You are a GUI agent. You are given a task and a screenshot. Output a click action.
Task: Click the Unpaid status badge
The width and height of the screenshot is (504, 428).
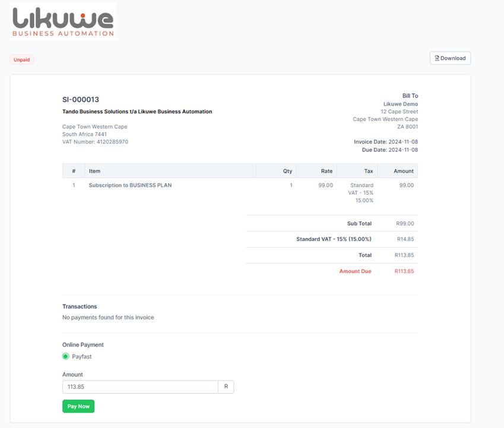click(22, 60)
